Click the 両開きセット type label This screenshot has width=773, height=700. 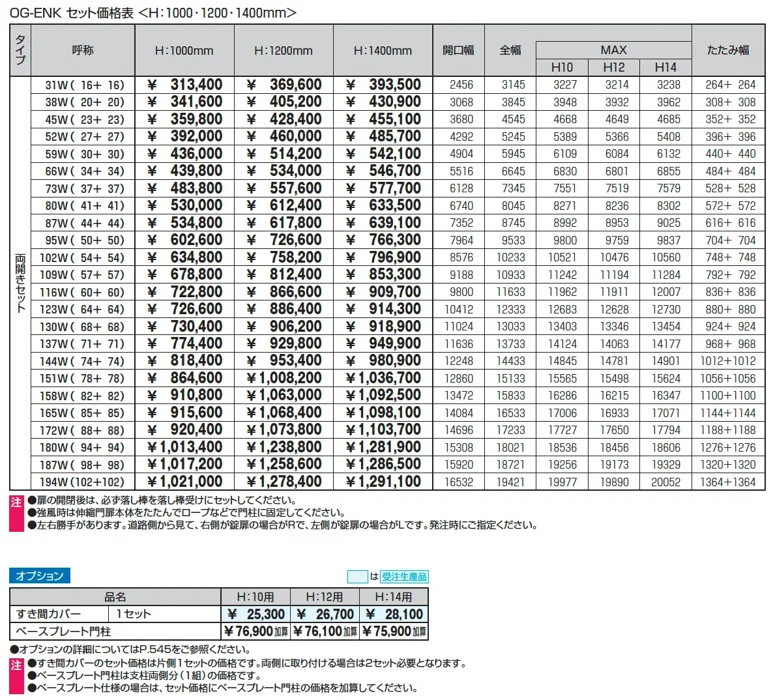[x=20, y=283]
